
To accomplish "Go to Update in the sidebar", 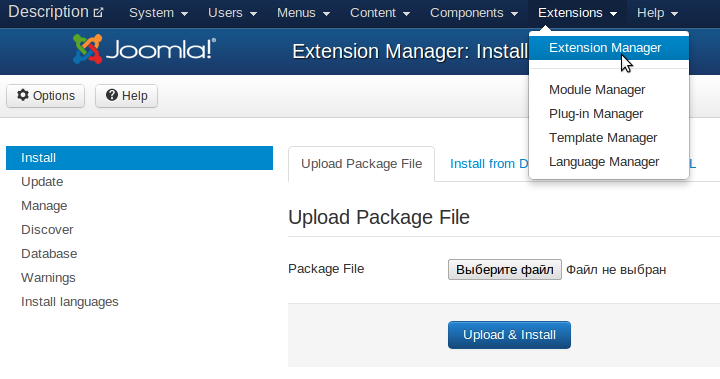I will click(x=140, y=181).
